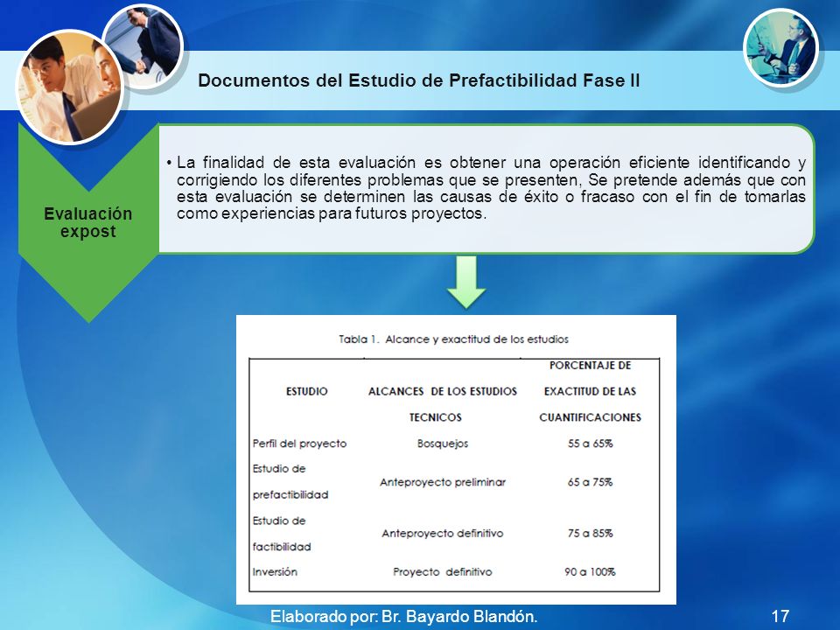This screenshot has width=840, height=630.
Task: Click the 'Anteproyecto preliminar' cell
Action: click(x=443, y=482)
